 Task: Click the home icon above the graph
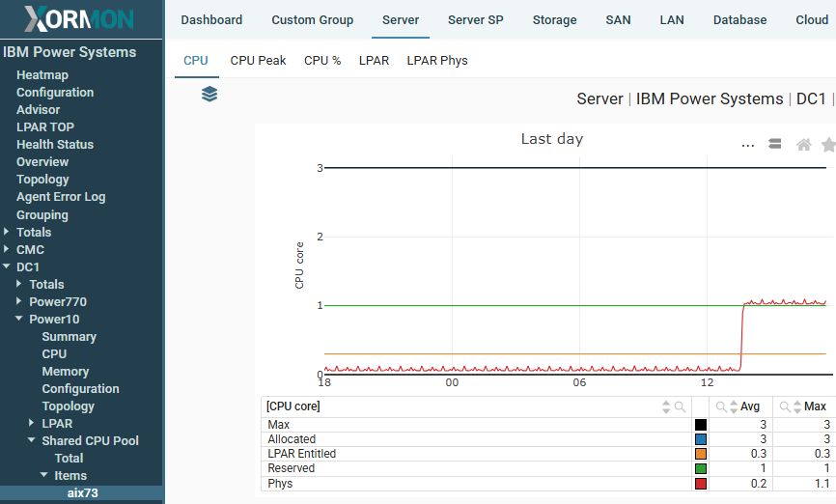[x=803, y=145]
